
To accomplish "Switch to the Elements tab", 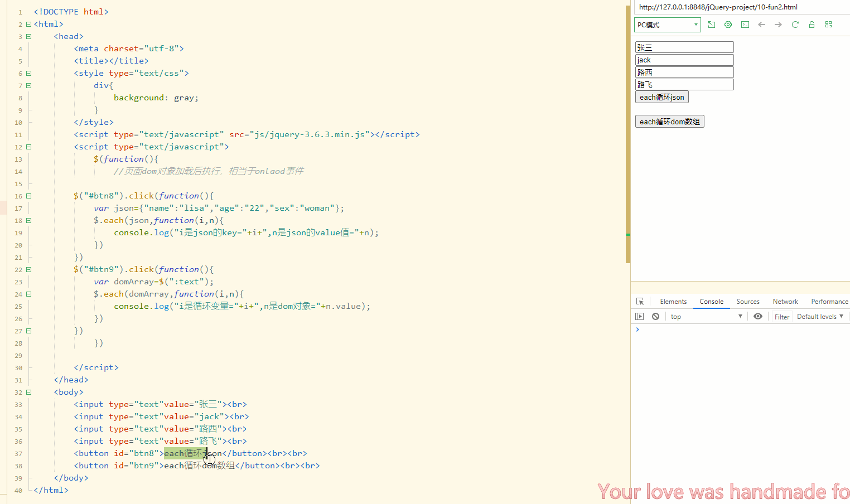I will click(x=673, y=301).
